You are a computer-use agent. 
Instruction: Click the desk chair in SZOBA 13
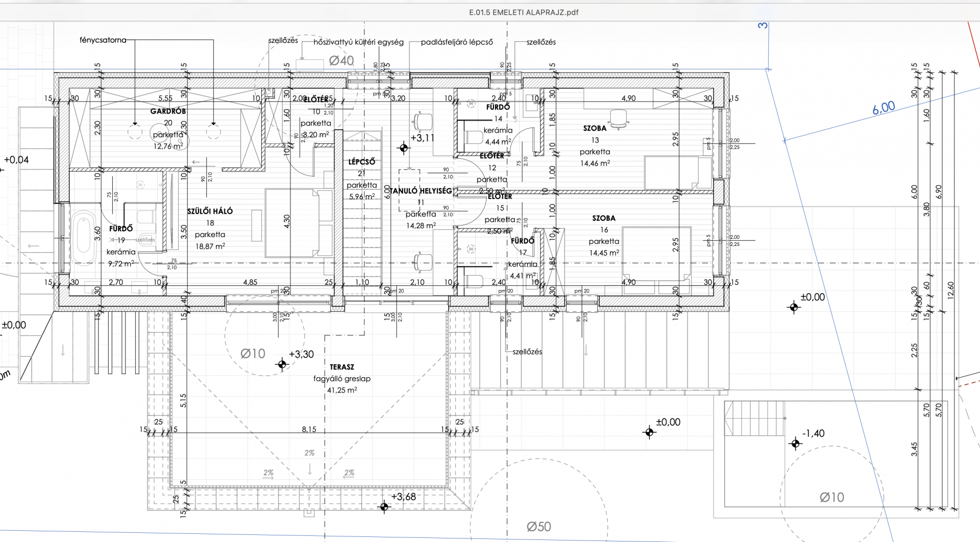(619, 119)
